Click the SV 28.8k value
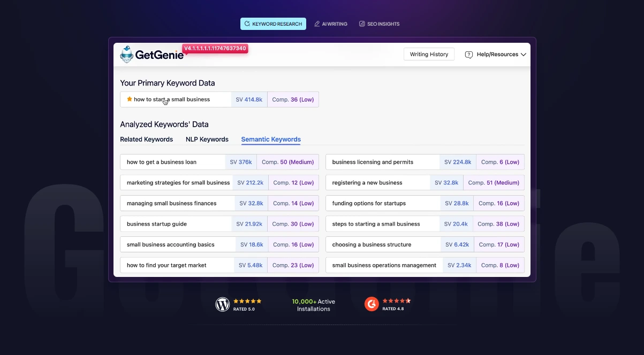644x355 pixels. click(457, 203)
